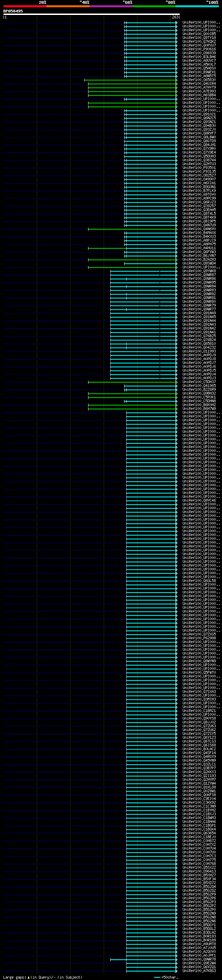Viewport: 222px width, 980px height.
Task: Click the red ~20% identity legend segment
Action: tap(25, 6)
